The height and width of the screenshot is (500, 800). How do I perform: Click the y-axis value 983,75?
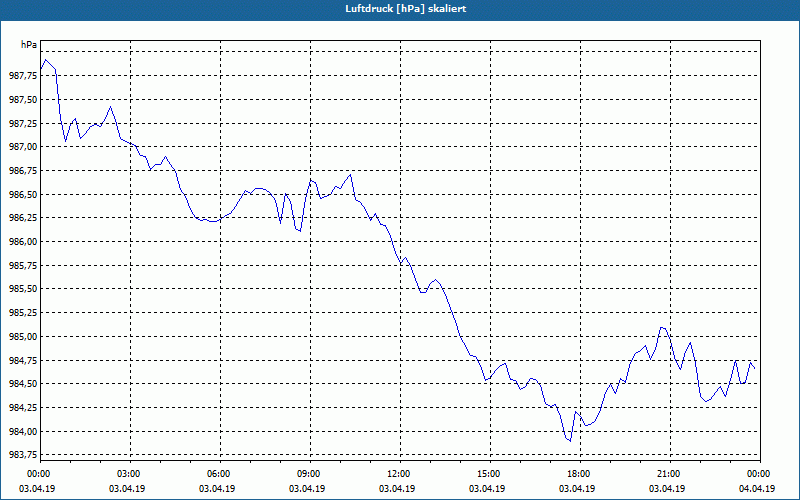pyautogui.click(x=23, y=455)
